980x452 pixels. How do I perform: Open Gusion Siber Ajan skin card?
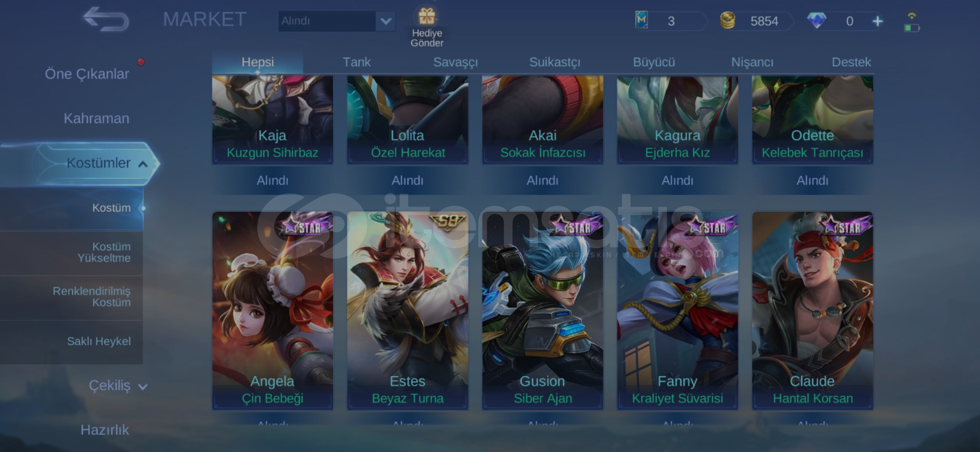[542, 311]
